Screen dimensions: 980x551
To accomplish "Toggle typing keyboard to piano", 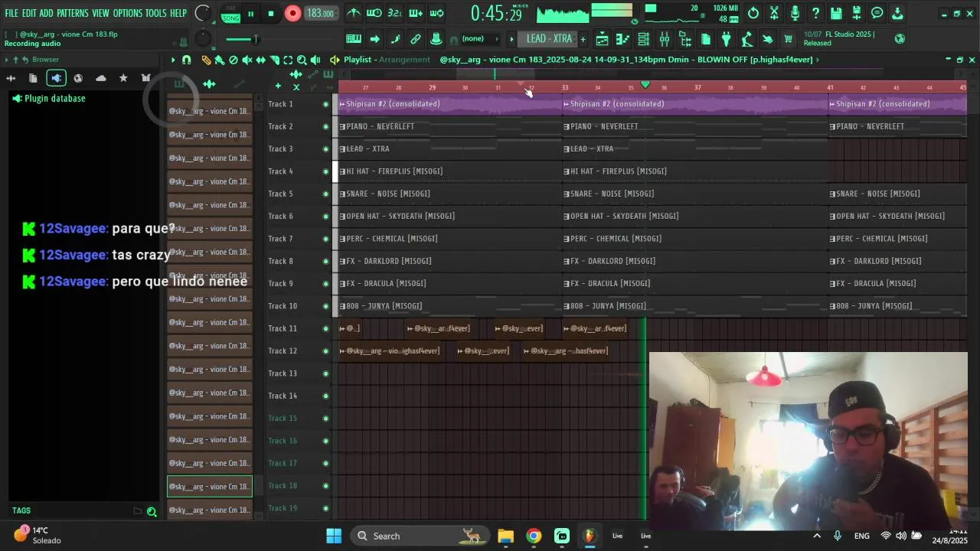I will click(354, 39).
